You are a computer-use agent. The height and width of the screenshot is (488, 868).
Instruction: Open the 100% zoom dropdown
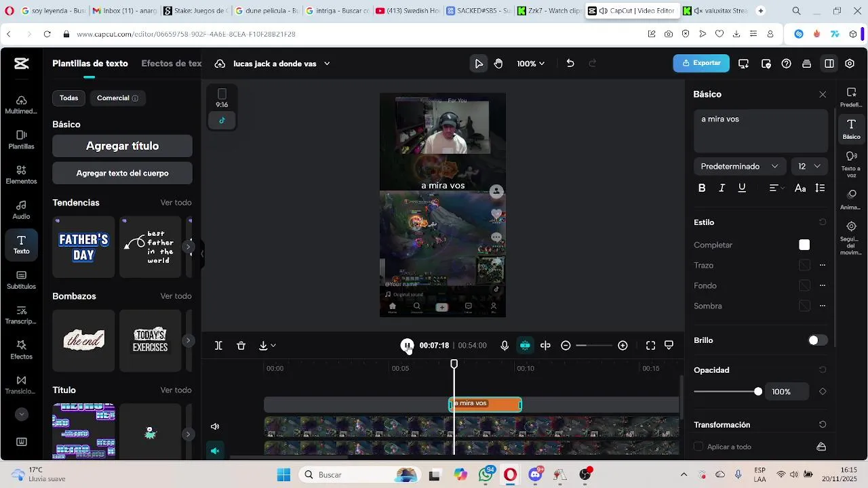pos(530,63)
